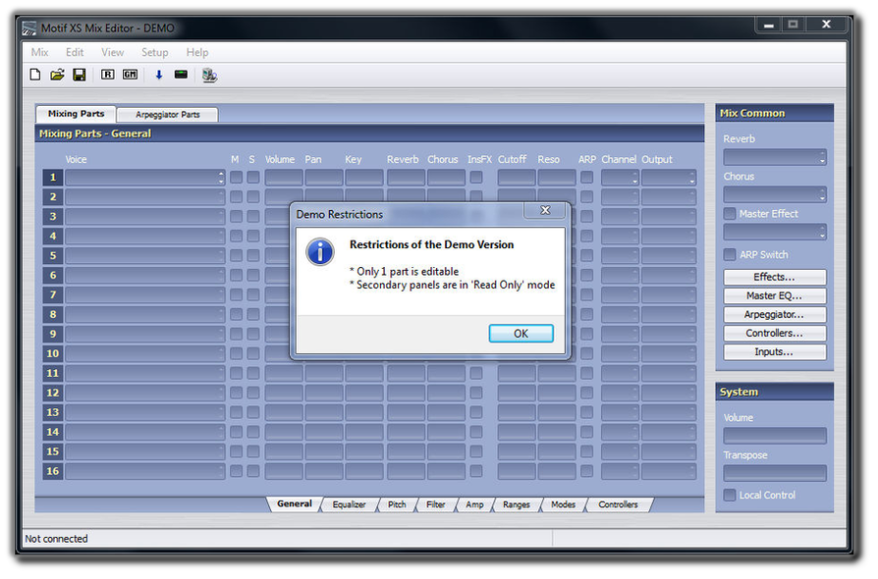Open the View menu
Viewport: 878px width, 579px height.
pos(113,52)
